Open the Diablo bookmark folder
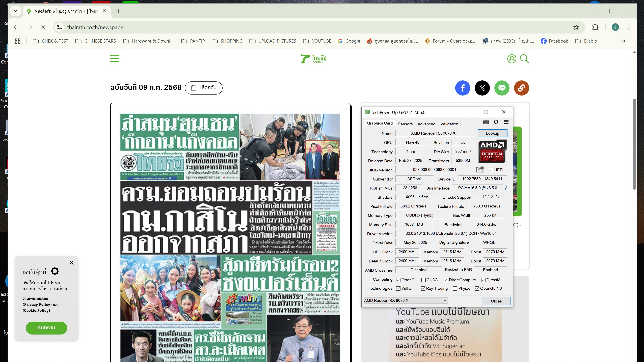The height and width of the screenshot is (362, 644). point(586,41)
